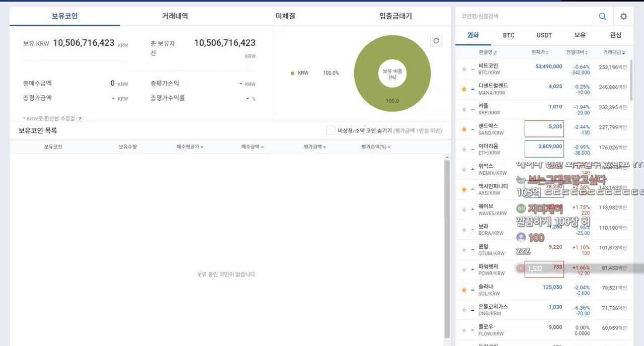Select the 이더리움 ETH/KRW coin row
The image size is (644, 346).
pyautogui.click(x=496, y=148)
